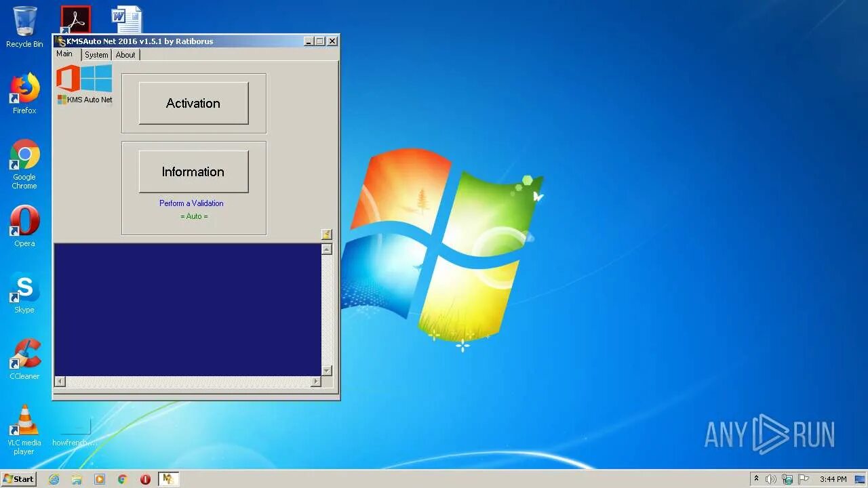Select the Recycle Bin desktop icon
The image size is (868, 488).
click(x=24, y=27)
